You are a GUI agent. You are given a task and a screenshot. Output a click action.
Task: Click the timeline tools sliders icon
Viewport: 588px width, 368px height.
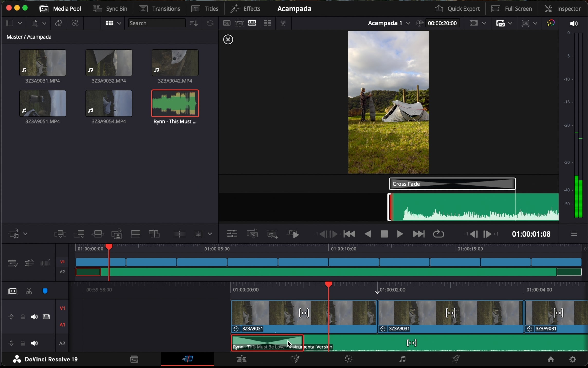[x=232, y=234]
